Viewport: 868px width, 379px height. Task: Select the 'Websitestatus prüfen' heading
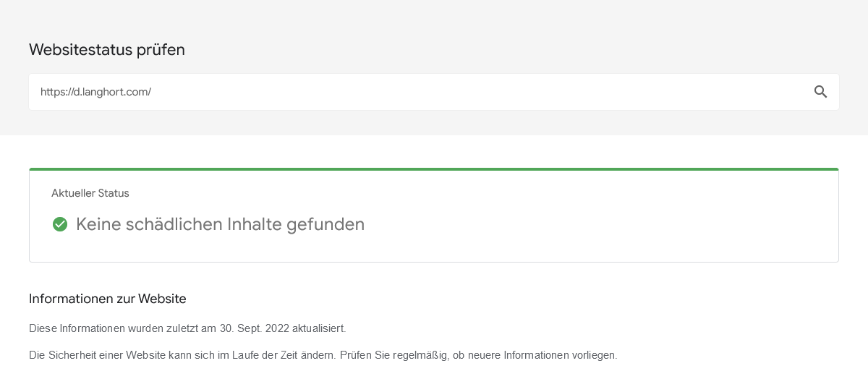coord(107,50)
